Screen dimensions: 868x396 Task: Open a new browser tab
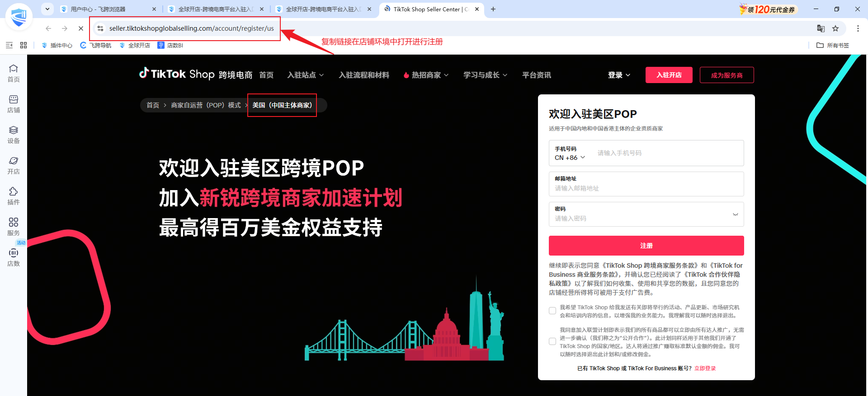493,9
